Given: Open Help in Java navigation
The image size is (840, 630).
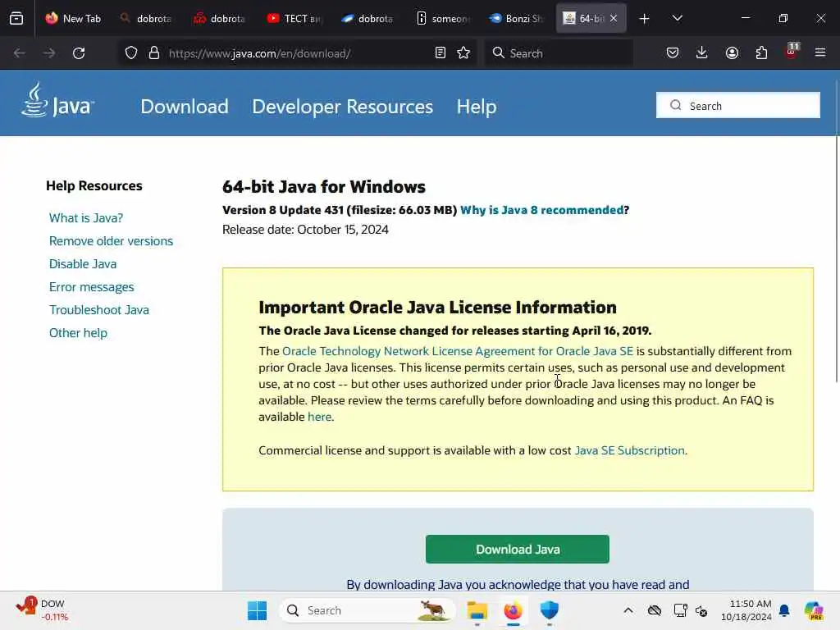Looking at the screenshot, I should 477,107.
